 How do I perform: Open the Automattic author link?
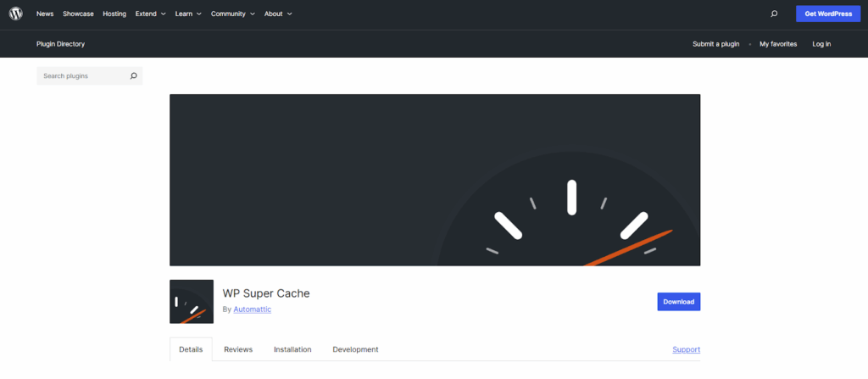[x=253, y=309]
